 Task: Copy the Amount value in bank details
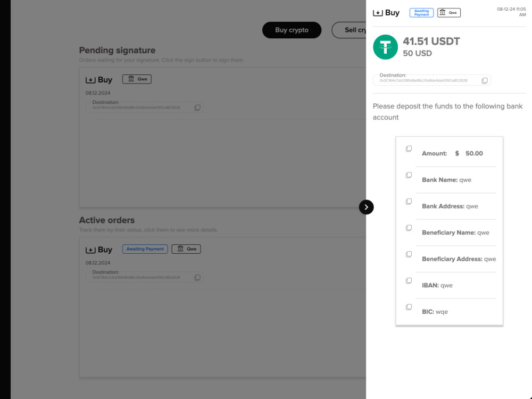[x=409, y=148]
